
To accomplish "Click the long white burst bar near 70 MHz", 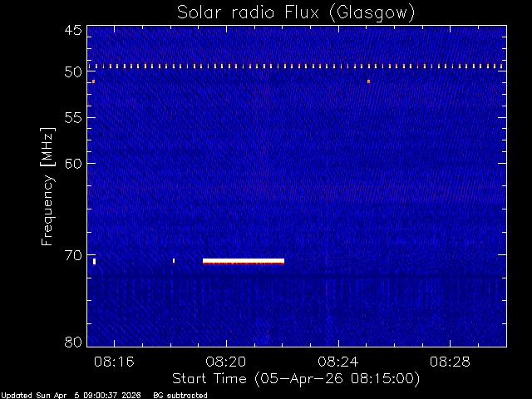I will pos(244,261).
